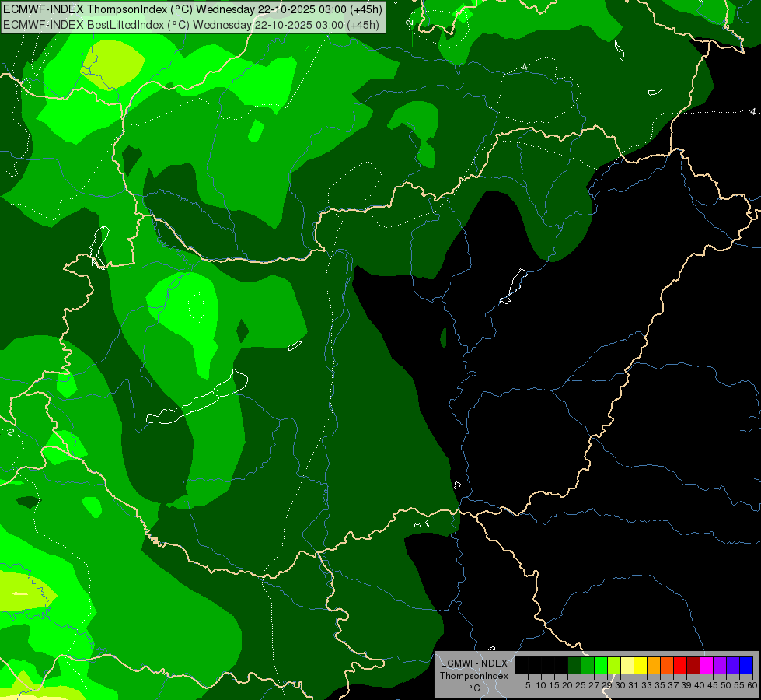The image size is (761, 700).
Task: Pick the magenta 40–45 legend swatch
Action: pos(706,665)
